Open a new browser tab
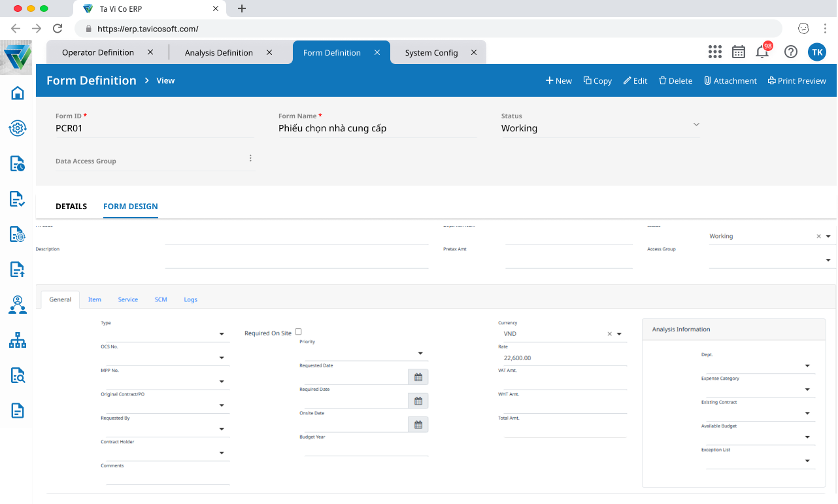Viewport: 838px width, 504px height. pos(242,8)
